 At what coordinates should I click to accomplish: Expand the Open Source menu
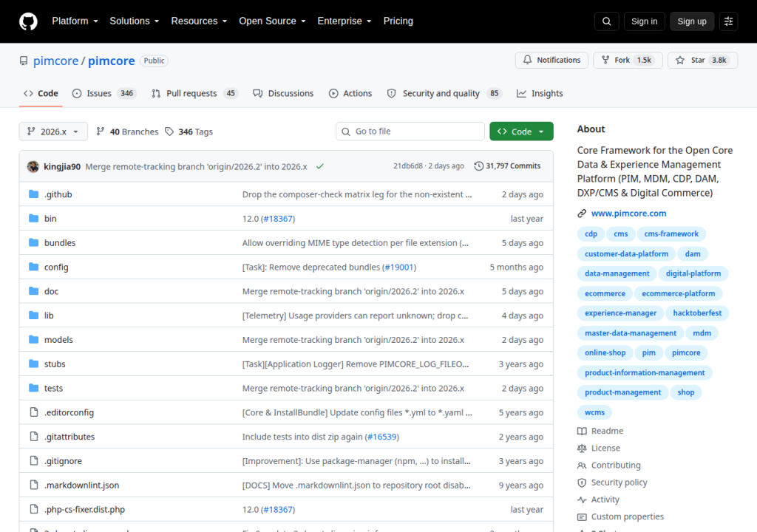[272, 21]
